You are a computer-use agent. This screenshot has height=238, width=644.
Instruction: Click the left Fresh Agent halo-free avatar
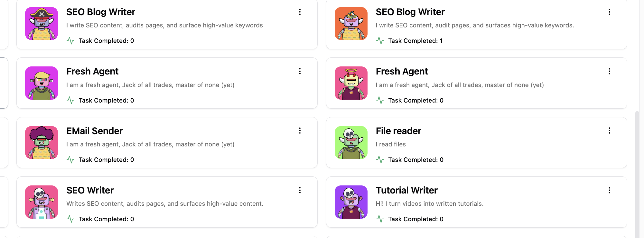[41, 83]
